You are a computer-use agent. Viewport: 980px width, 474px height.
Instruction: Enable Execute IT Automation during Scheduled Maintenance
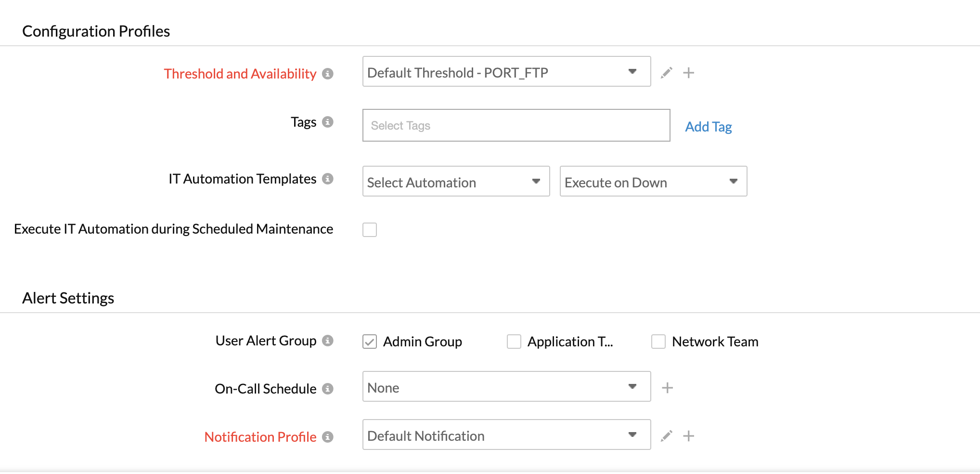370,230
